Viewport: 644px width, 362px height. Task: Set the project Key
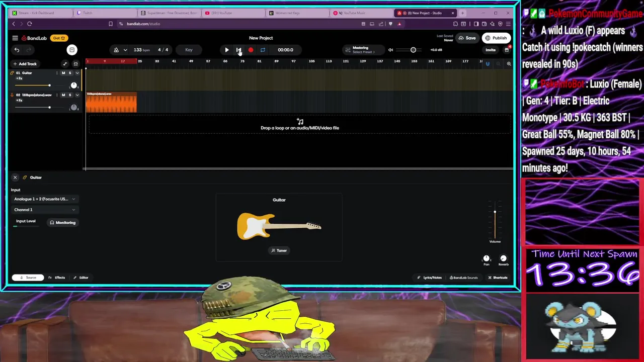click(189, 50)
